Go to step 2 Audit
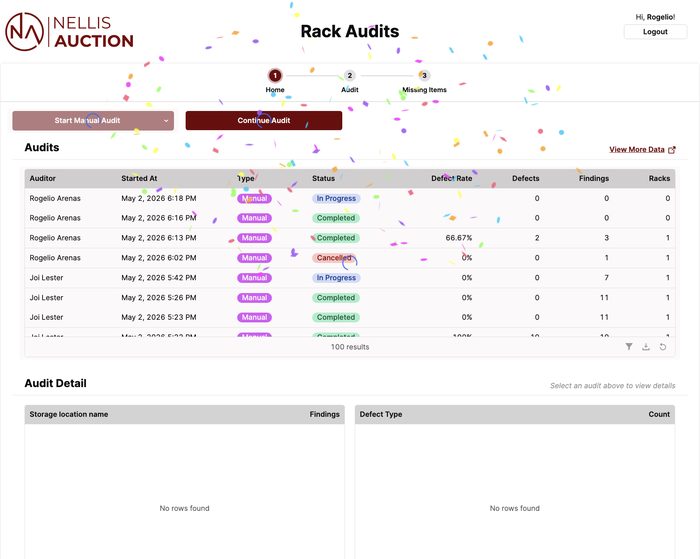Image resolution: width=700 pixels, height=559 pixels. 350,81
